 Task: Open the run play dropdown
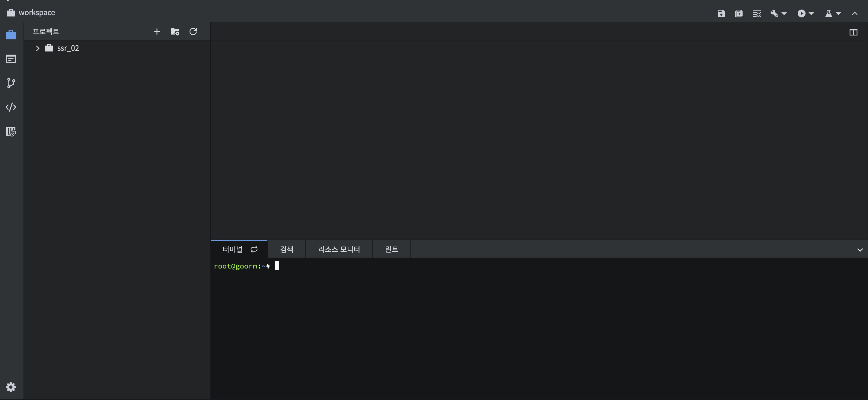click(805, 14)
